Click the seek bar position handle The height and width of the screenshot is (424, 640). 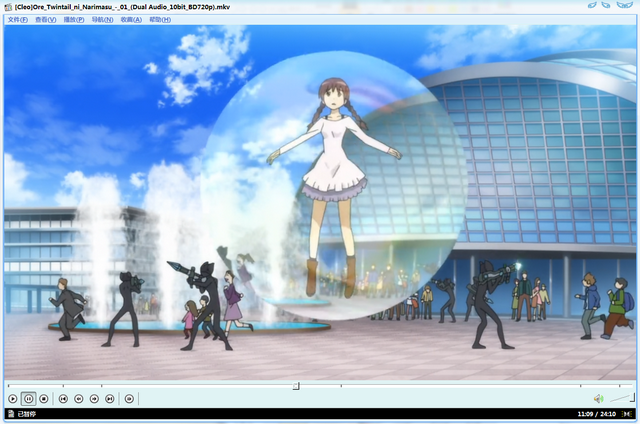point(296,386)
